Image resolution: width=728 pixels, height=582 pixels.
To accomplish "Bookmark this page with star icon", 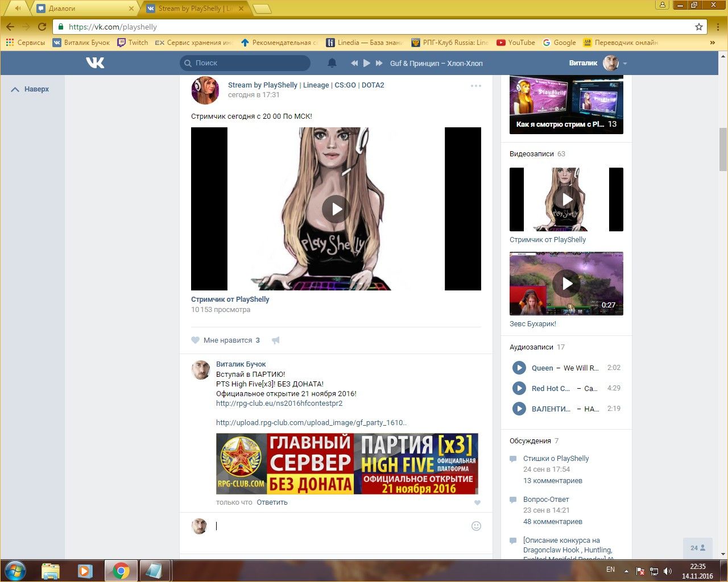I will coord(699,27).
